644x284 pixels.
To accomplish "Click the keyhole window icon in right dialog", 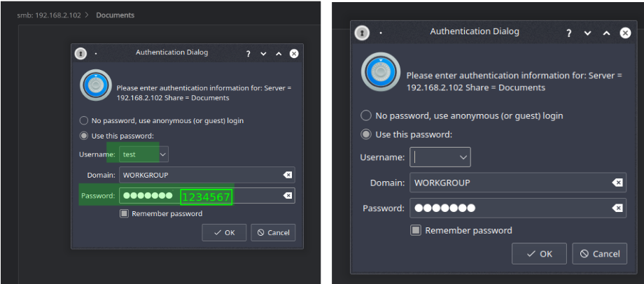I will [362, 33].
